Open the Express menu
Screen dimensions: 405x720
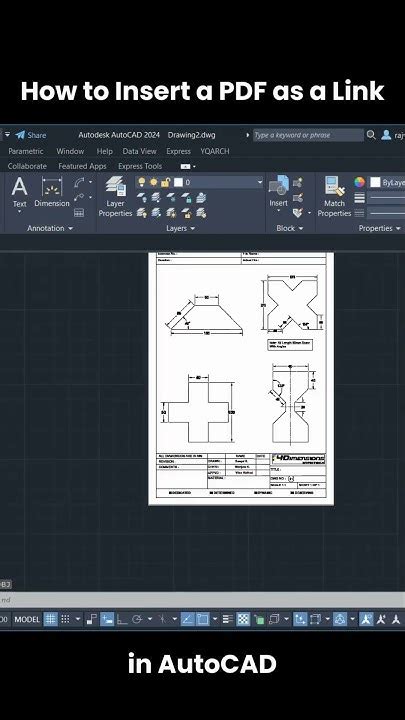click(x=178, y=151)
